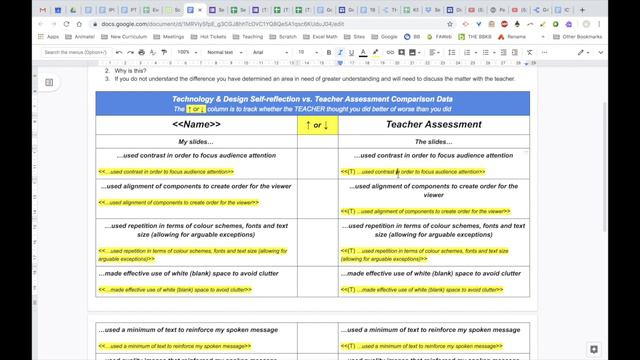640x360 pixels.
Task: Show the document outline panel icon
Action: click(49, 82)
